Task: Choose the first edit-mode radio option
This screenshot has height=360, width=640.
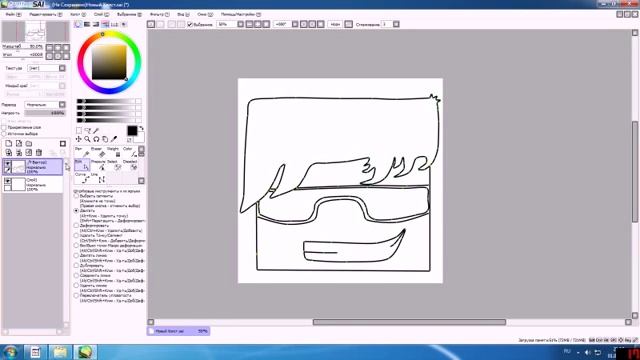Action: coord(76,196)
